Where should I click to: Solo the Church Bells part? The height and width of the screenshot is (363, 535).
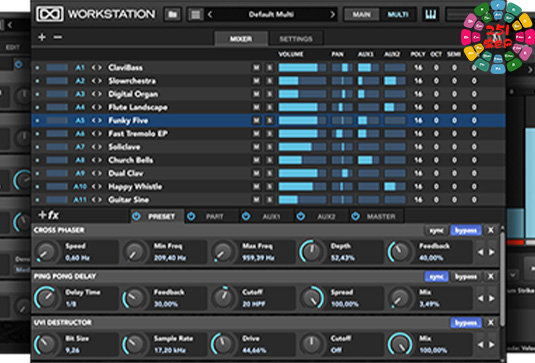pyautogui.click(x=270, y=160)
